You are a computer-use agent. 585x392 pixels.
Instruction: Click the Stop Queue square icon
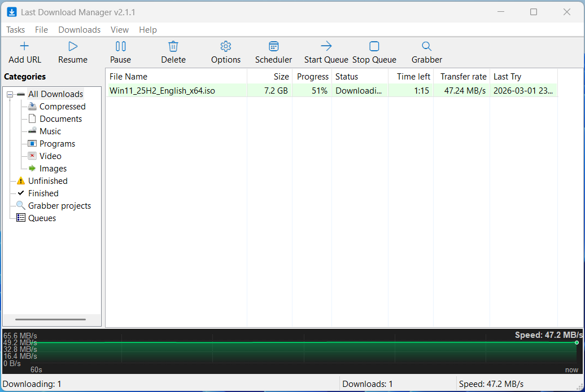374,46
